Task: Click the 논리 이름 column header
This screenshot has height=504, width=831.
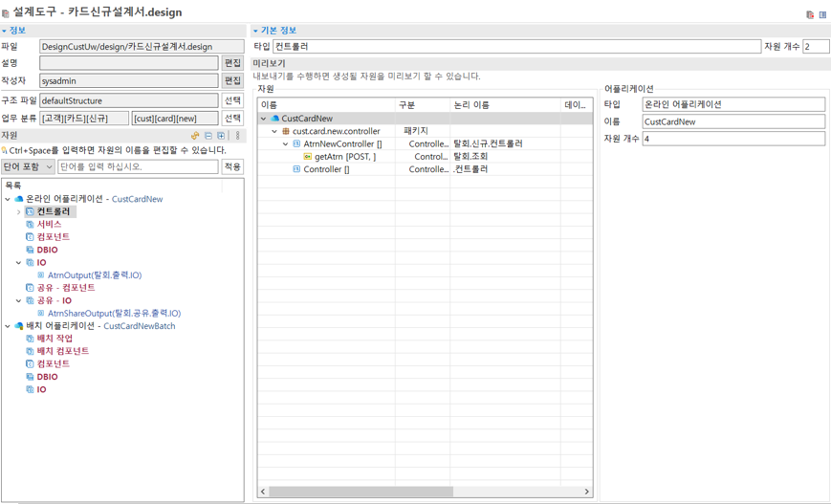Action: click(x=506, y=105)
